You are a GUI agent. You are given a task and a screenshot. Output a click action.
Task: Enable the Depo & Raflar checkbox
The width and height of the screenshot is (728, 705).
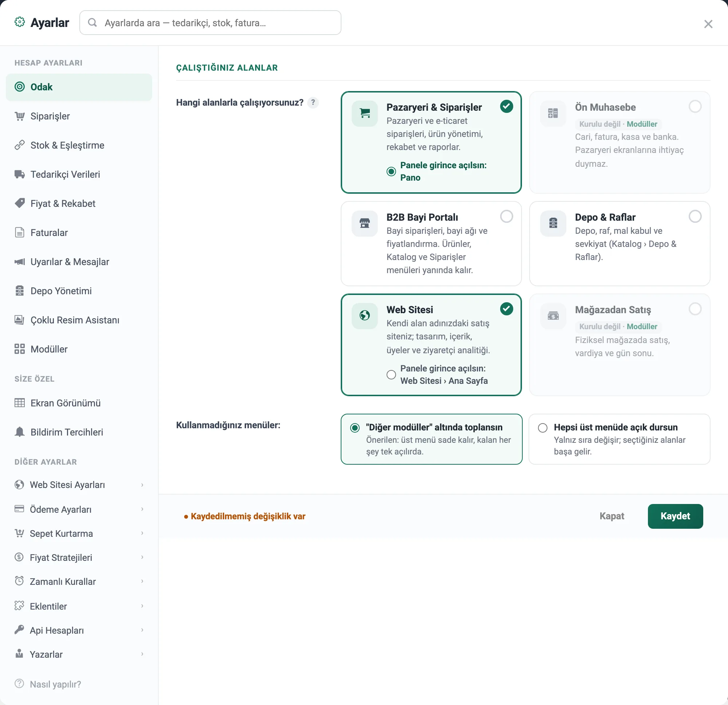[695, 216]
